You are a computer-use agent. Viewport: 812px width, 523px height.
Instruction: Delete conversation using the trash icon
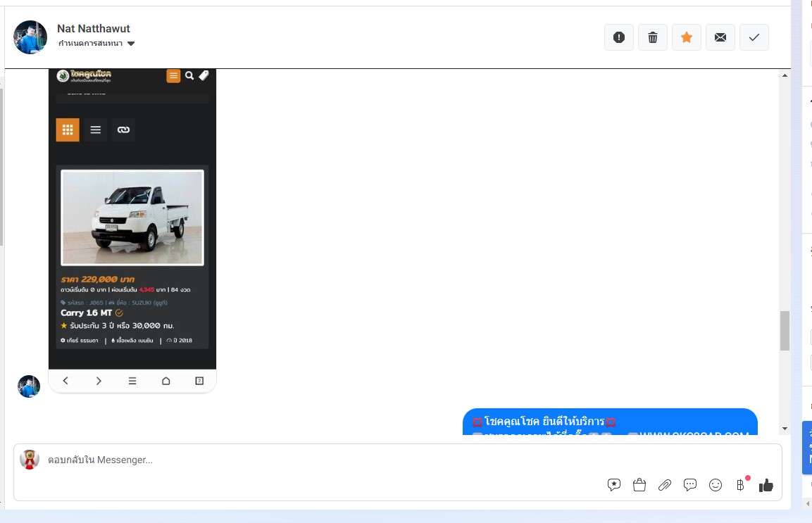(x=653, y=37)
